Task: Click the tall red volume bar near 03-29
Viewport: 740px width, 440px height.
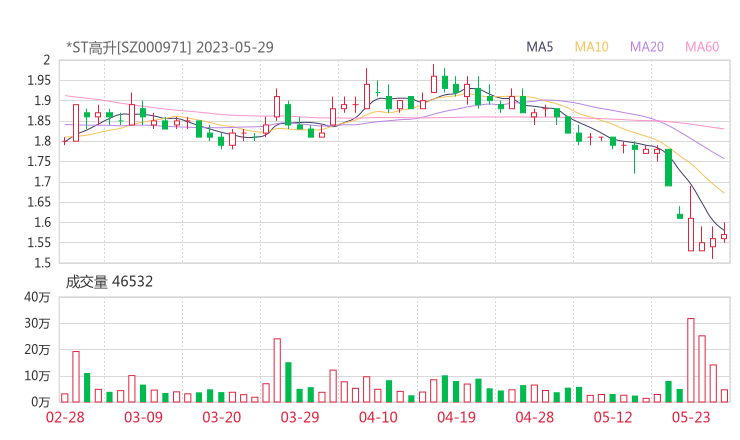Action: [x=277, y=370]
